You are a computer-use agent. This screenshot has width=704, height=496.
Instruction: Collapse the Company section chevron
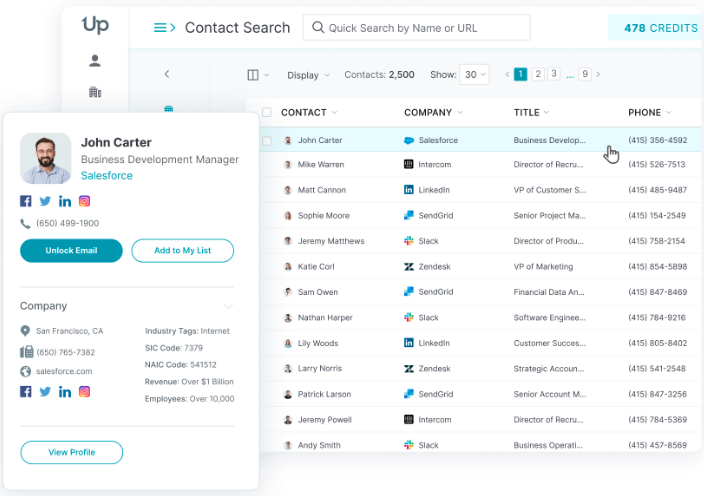(229, 307)
